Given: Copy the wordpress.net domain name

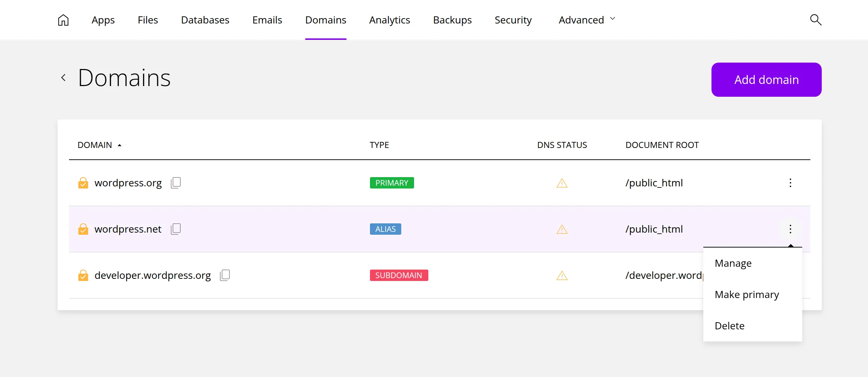Looking at the screenshot, I should click(x=176, y=229).
